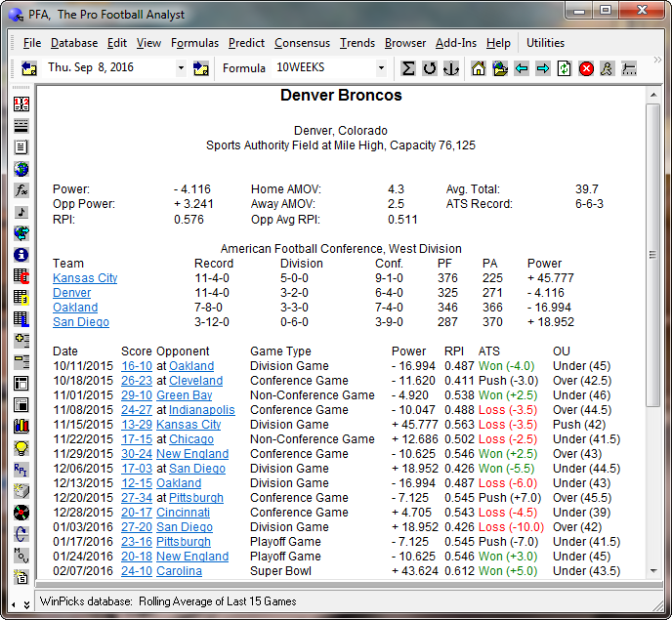Click the sidebar left arrow at bottom

click(14, 604)
